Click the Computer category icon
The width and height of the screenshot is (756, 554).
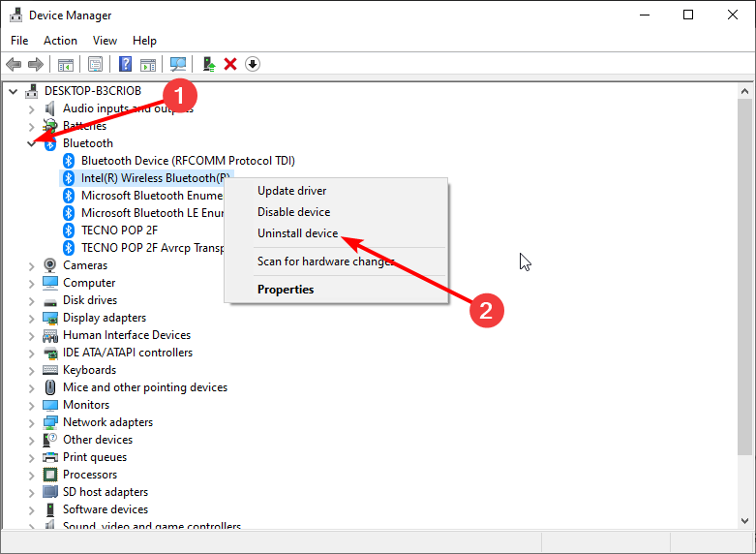(x=50, y=282)
